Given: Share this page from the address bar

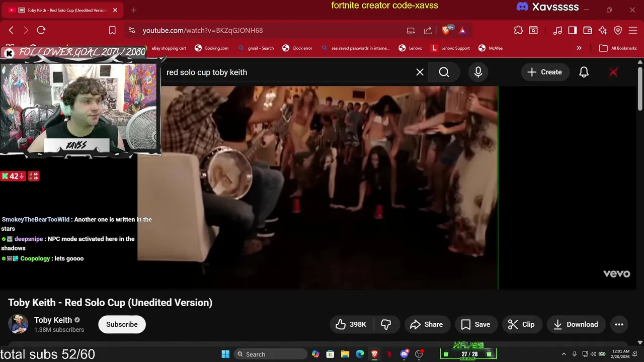Looking at the screenshot, I should (x=428, y=30).
